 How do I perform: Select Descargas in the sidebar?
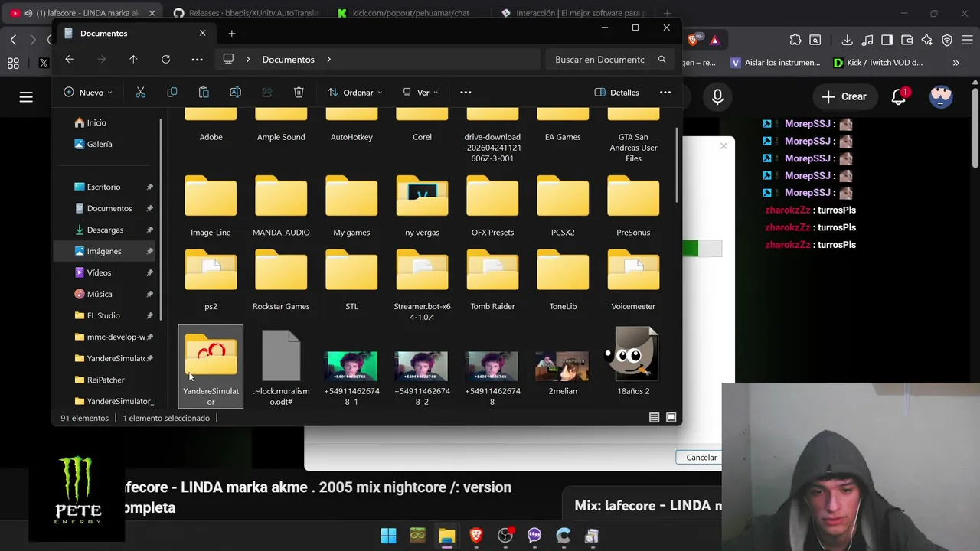click(106, 230)
